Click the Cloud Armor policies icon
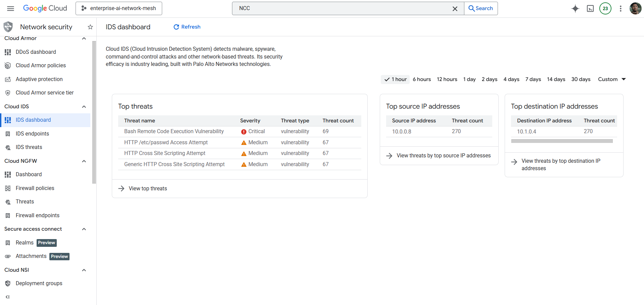This screenshot has height=305, width=644. point(8,66)
